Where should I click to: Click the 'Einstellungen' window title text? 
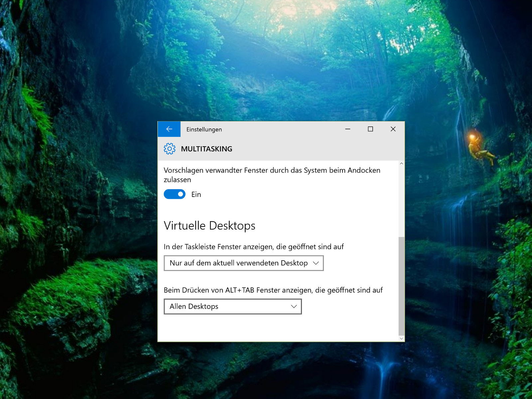point(204,129)
